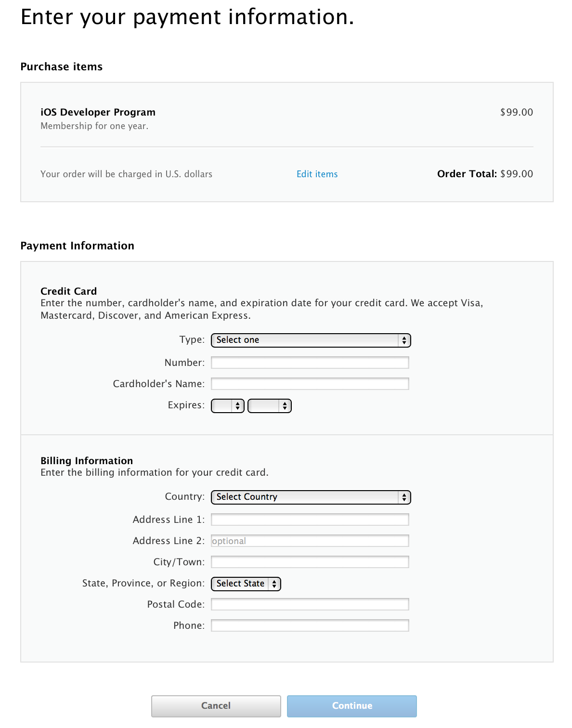The height and width of the screenshot is (728, 572).
Task: Click the Address Line 1 field
Action: pos(310,520)
